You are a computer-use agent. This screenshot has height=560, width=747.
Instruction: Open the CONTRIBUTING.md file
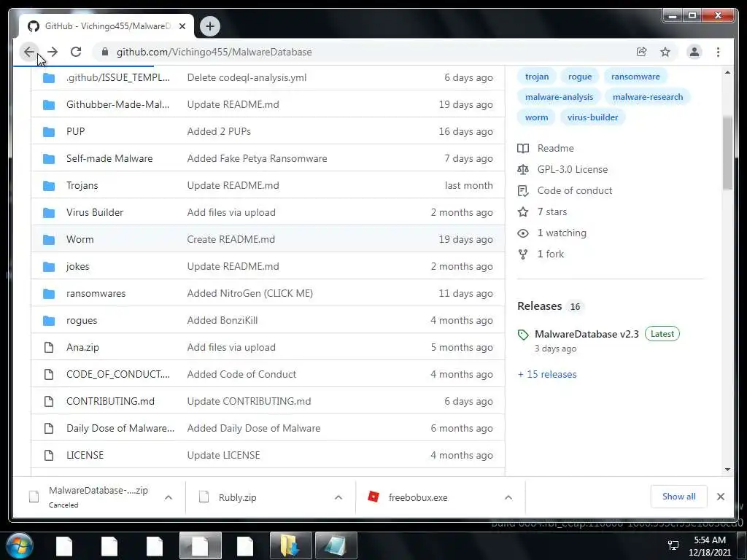(110, 402)
